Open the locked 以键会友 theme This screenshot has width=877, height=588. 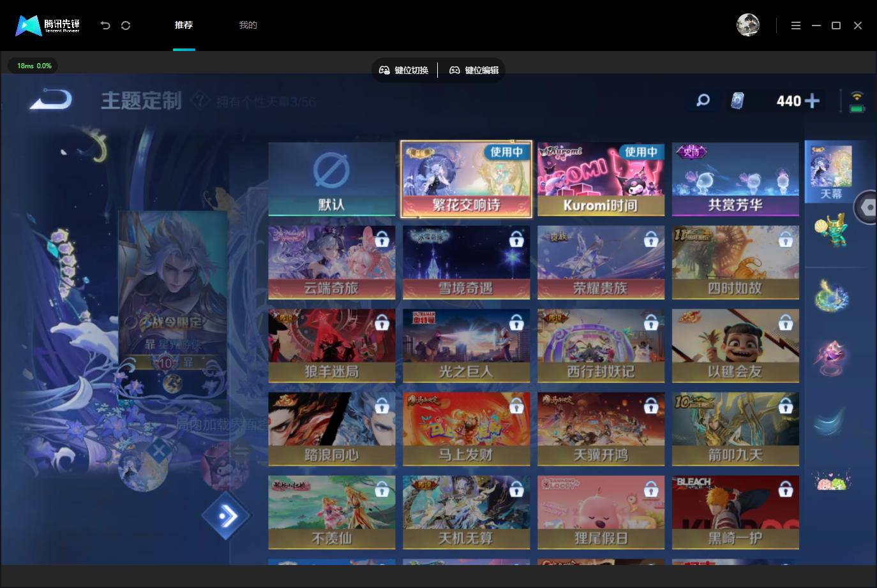[735, 346]
